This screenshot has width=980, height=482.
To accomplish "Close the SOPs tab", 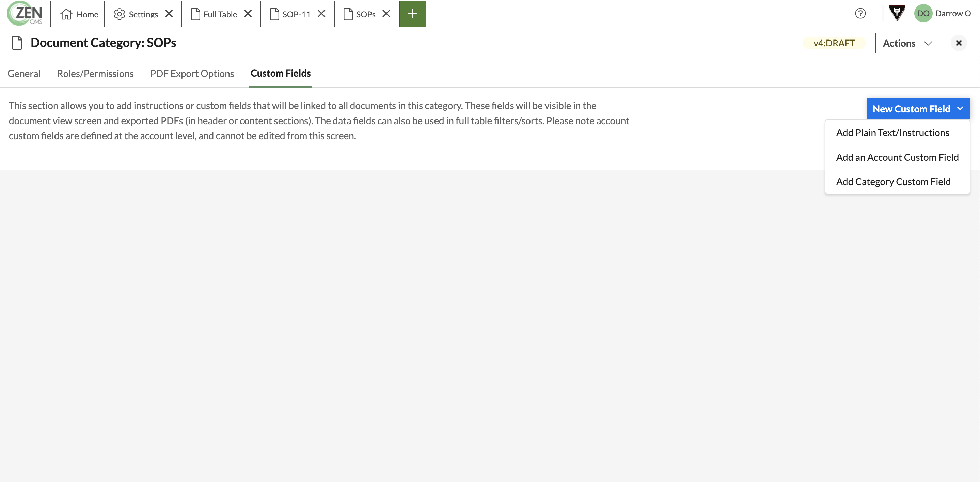I will pos(386,14).
